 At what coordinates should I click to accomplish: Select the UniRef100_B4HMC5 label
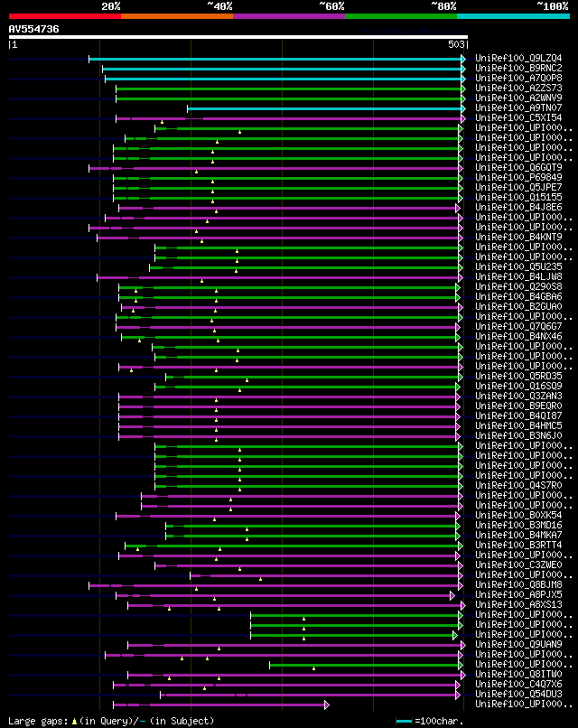(x=518, y=425)
